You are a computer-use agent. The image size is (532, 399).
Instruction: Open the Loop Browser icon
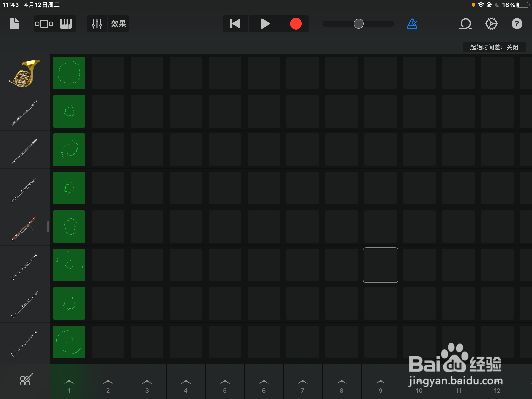tap(465, 24)
